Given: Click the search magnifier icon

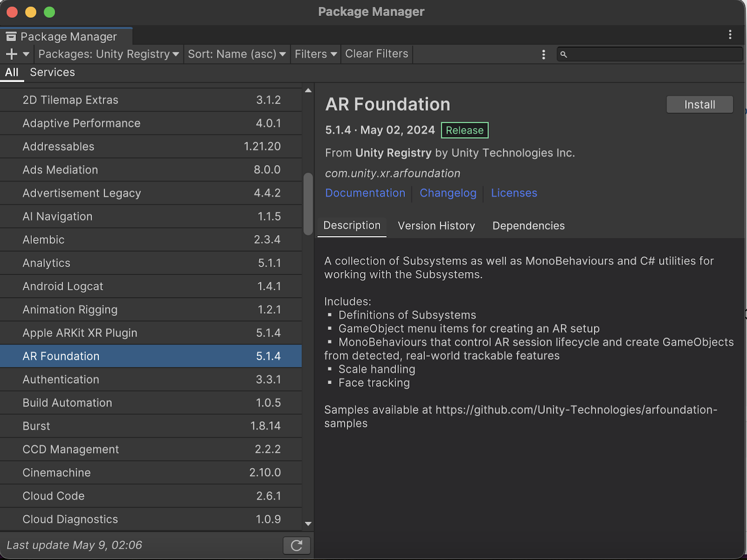Looking at the screenshot, I should click(564, 54).
